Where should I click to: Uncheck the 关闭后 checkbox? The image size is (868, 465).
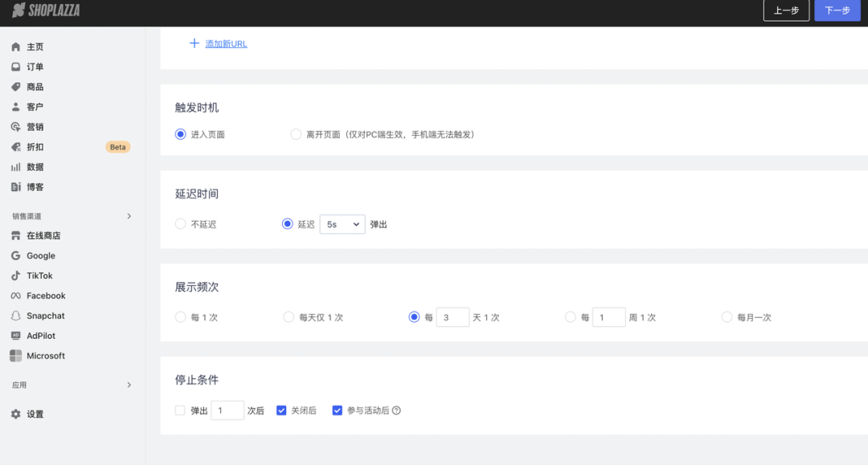[281, 410]
